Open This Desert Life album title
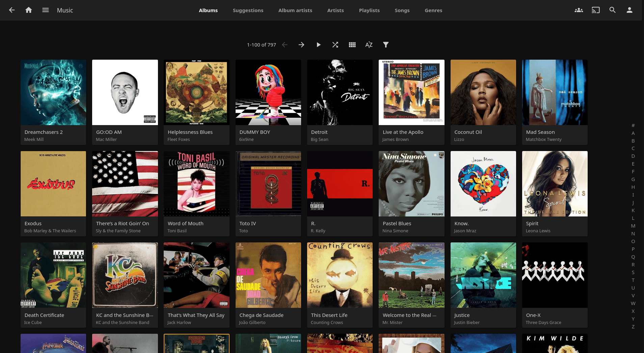Viewport: 644px width, 353px height. tap(329, 315)
